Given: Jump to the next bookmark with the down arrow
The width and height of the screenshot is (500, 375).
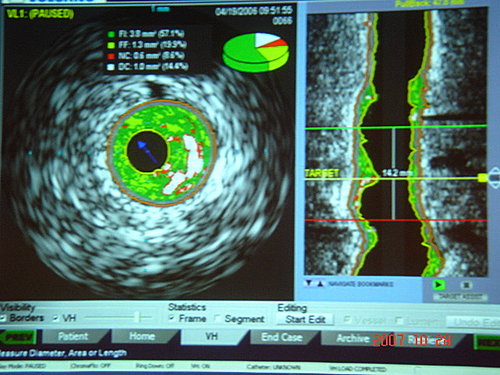Looking at the screenshot, I should point(309,284).
